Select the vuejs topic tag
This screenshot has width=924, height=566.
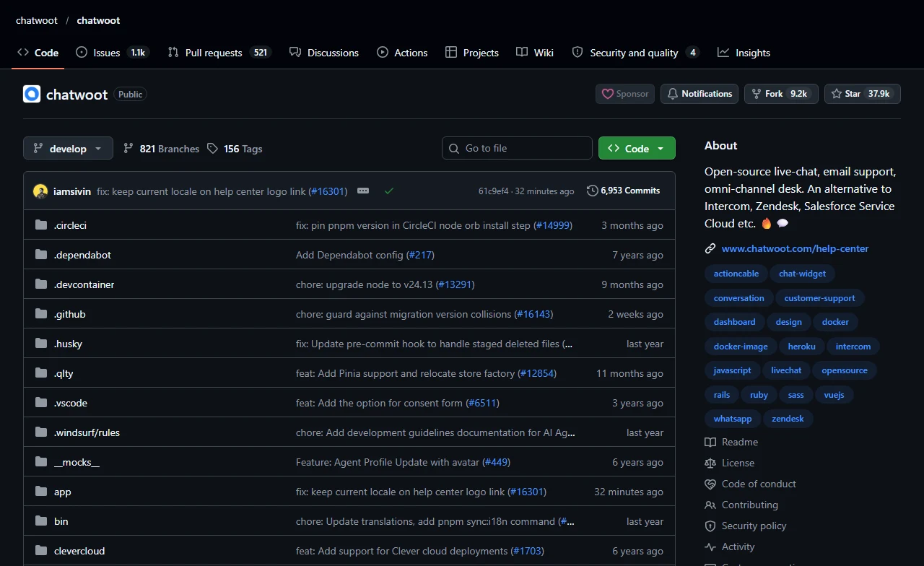tap(834, 395)
